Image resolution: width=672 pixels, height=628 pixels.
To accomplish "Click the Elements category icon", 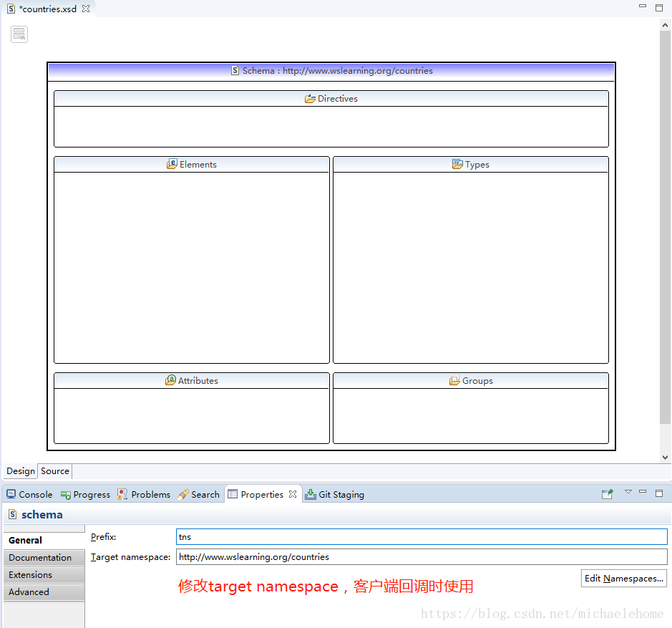I will (x=172, y=164).
